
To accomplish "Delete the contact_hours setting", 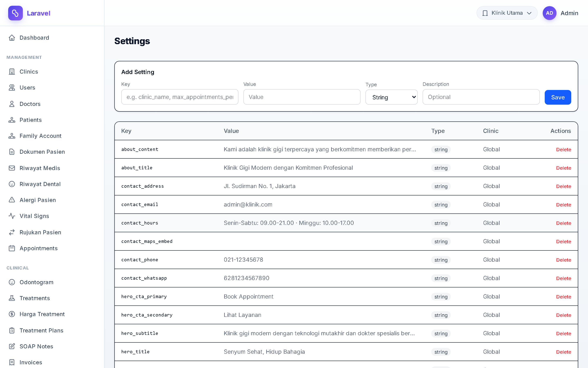I will point(563,223).
